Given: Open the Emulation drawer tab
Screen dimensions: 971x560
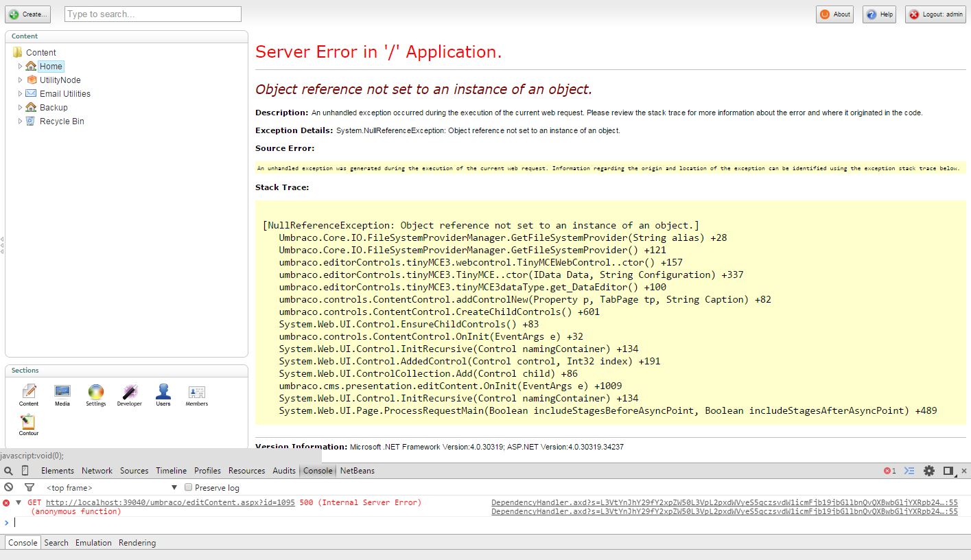Looking at the screenshot, I should click(93, 543).
